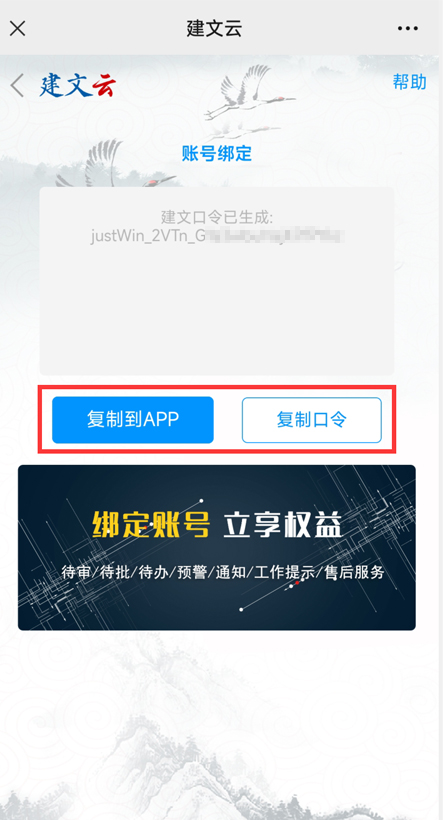Image resolution: width=443 pixels, height=820 pixels.
Task: Close the page with the X icon
Action: pos(17,28)
